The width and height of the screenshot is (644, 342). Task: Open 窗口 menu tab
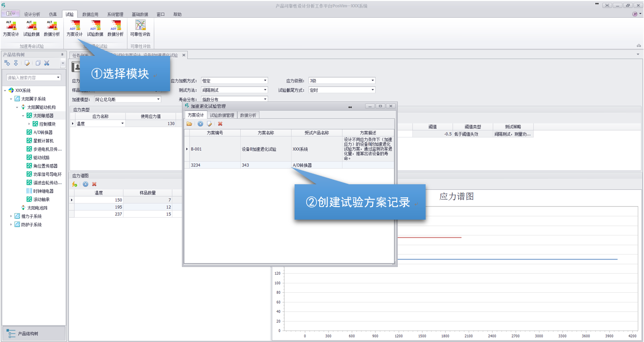pyautogui.click(x=161, y=14)
